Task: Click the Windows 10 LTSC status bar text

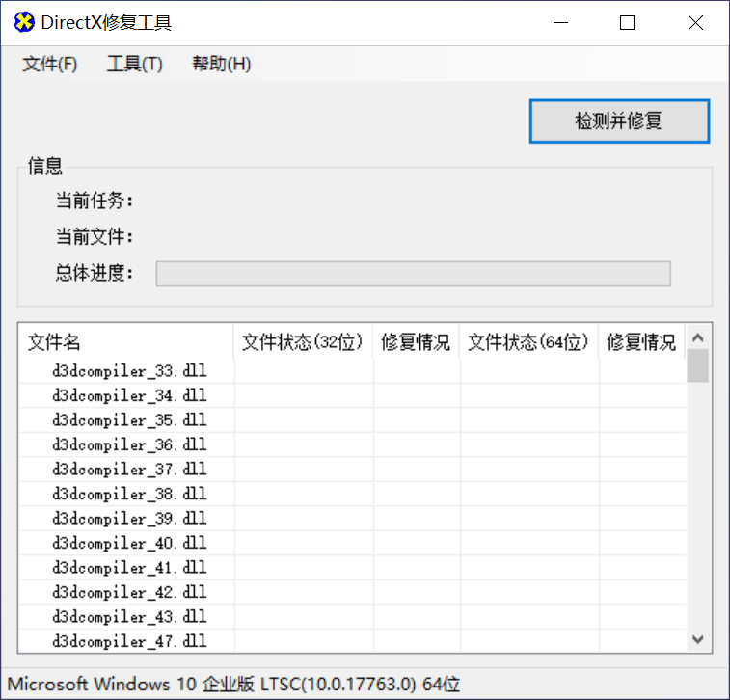Action: click(233, 685)
